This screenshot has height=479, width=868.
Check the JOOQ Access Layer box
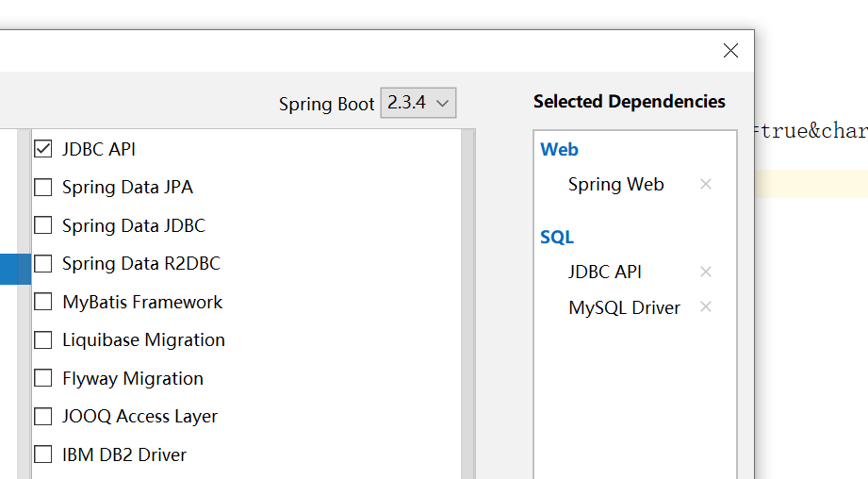pyautogui.click(x=42, y=417)
